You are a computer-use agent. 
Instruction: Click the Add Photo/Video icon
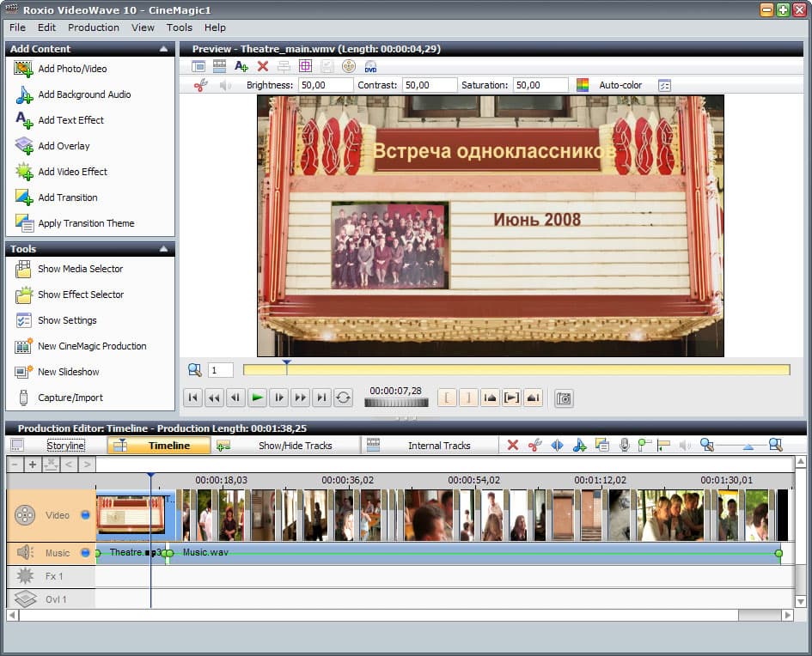pos(24,69)
